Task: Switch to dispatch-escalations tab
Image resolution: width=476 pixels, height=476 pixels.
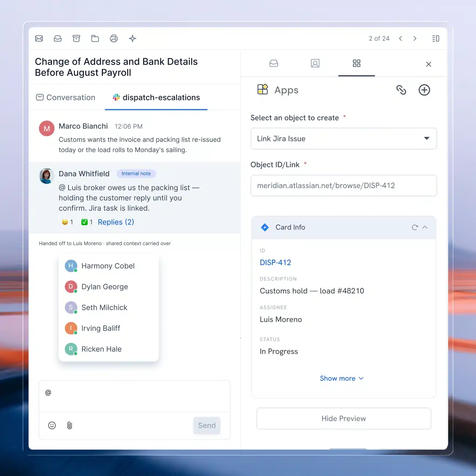Action: (156, 97)
